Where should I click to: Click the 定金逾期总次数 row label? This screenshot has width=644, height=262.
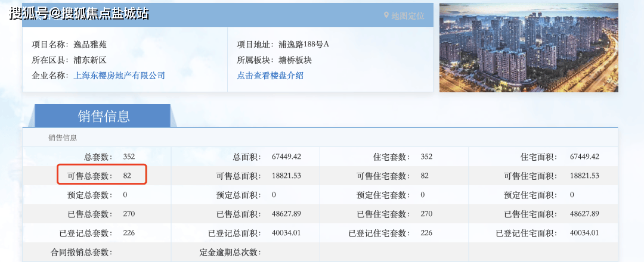[x=230, y=252]
